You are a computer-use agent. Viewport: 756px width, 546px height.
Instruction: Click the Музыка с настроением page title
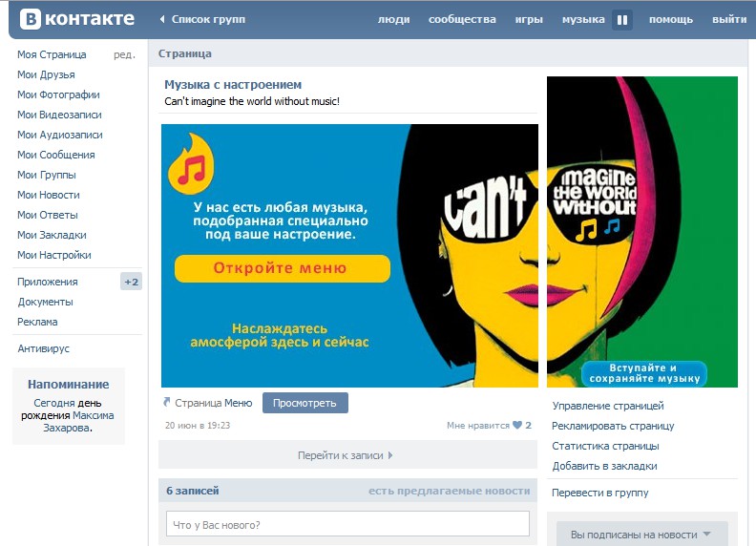pos(233,84)
